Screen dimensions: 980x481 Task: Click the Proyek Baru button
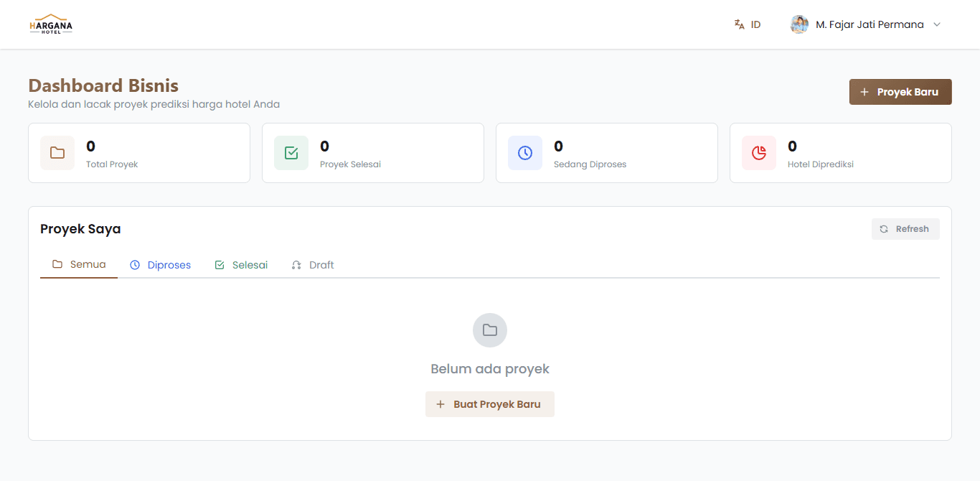click(900, 92)
